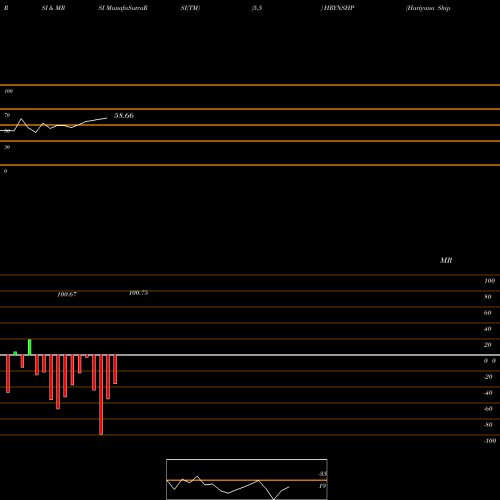The height and width of the screenshot is (500, 500).
Task: Click the lowest dip in mini chart line
Action: [x=274, y=499]
